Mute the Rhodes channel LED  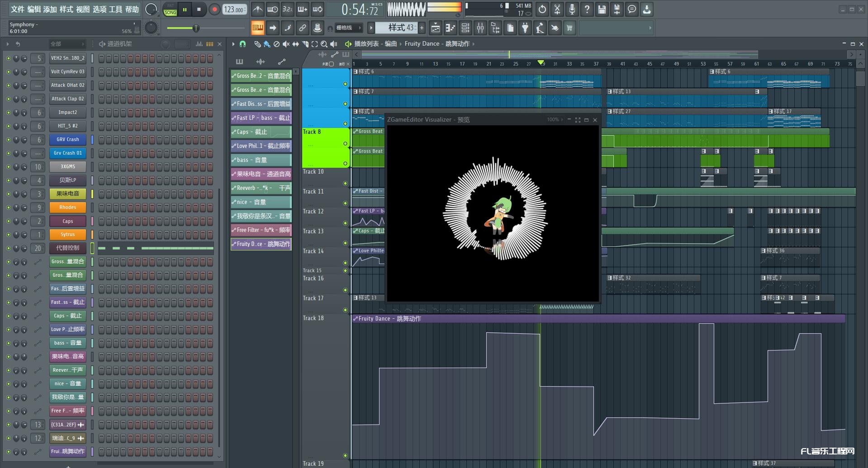[8, 208]
